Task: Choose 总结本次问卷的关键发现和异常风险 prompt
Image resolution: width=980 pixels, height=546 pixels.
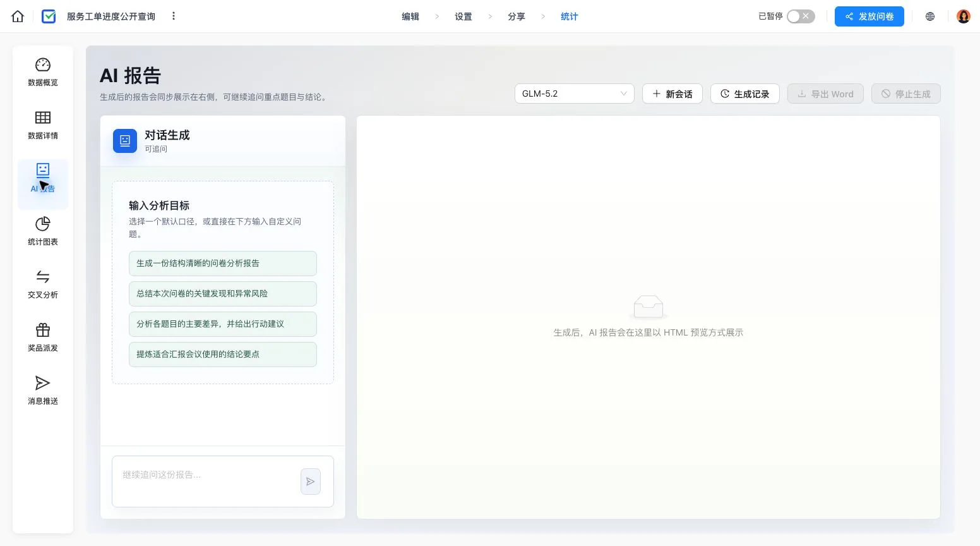Action: pos(223,294)
